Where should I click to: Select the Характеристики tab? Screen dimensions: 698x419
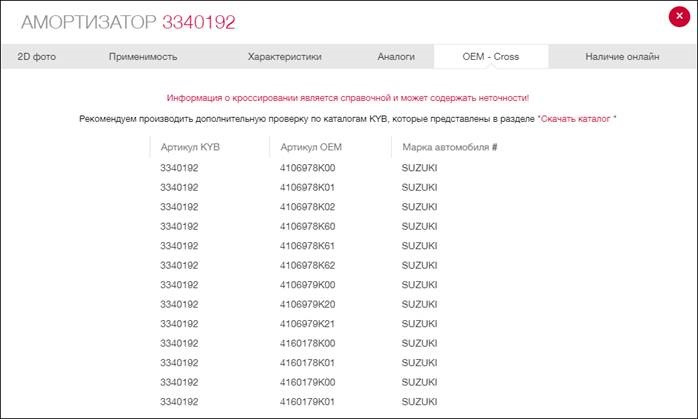(284, 57)
